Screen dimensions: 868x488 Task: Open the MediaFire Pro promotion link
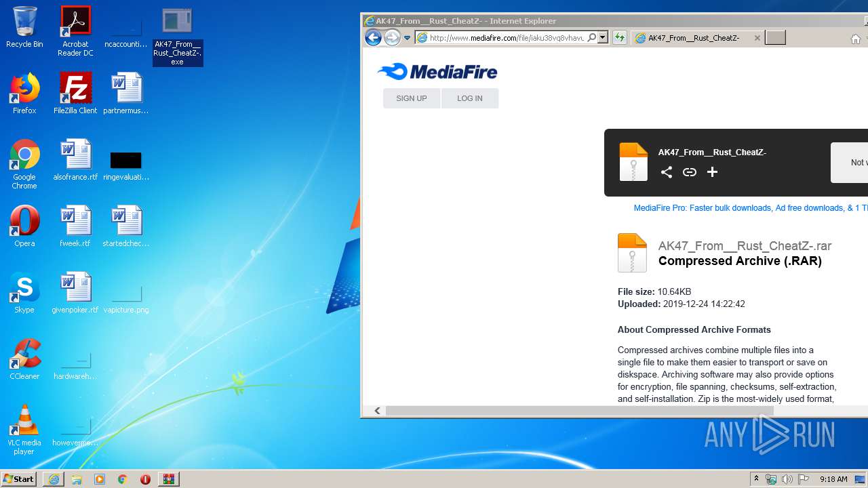pyautogui.click(x=750, y=208)
